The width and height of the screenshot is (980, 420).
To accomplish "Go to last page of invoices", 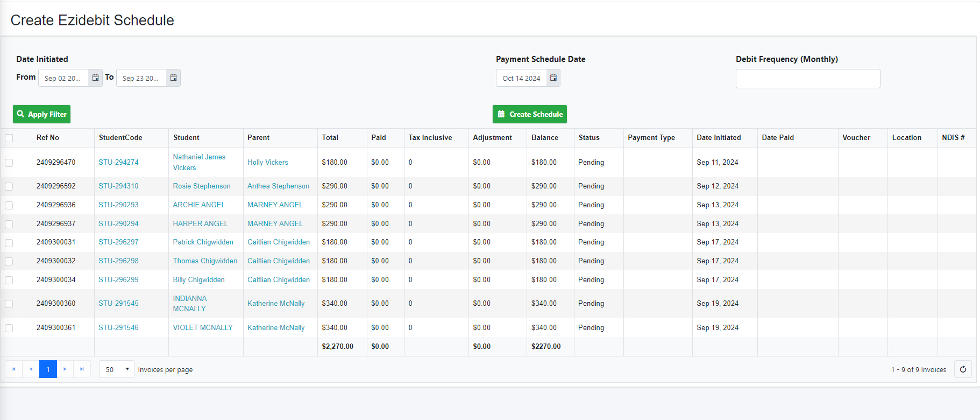I will coord(82,369).
